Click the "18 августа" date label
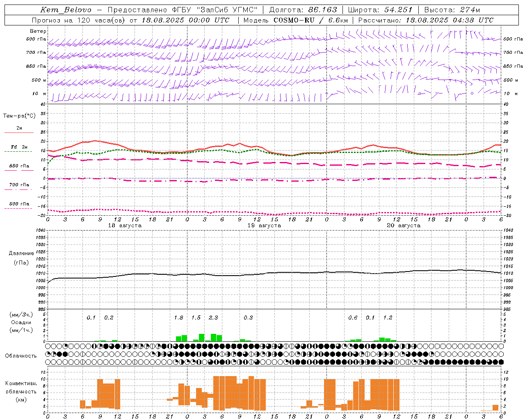The height and width of the screenshot is (420, 525). coord(125,226)
